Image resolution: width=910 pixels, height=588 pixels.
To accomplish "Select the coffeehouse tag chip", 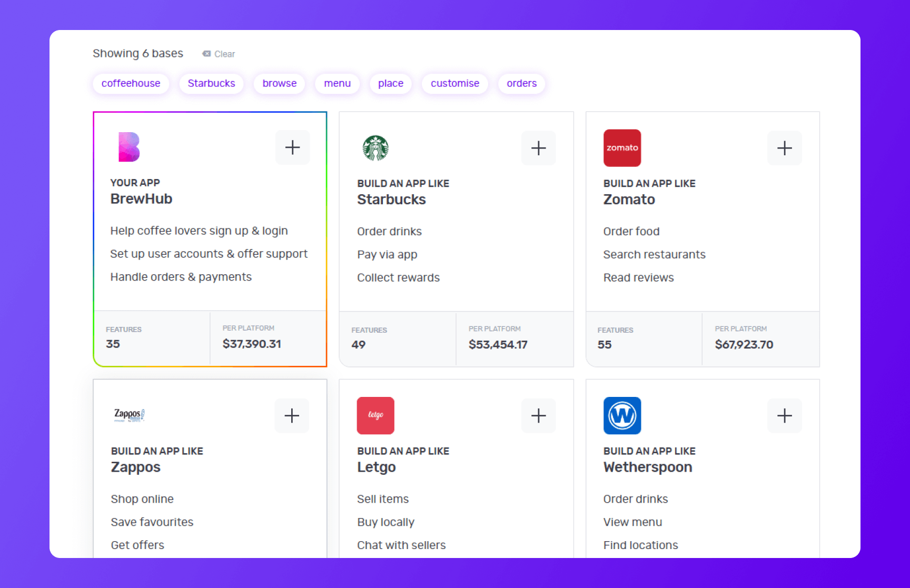I will coord(131,83).
